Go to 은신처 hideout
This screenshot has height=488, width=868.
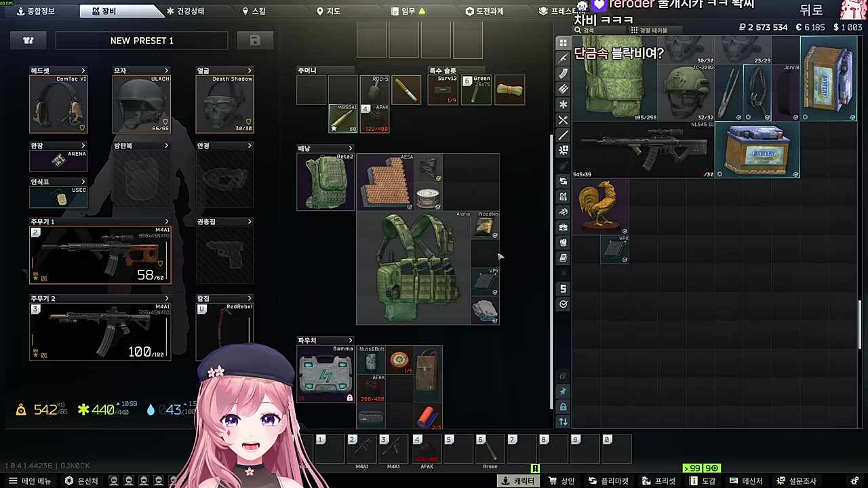(81, 481)
